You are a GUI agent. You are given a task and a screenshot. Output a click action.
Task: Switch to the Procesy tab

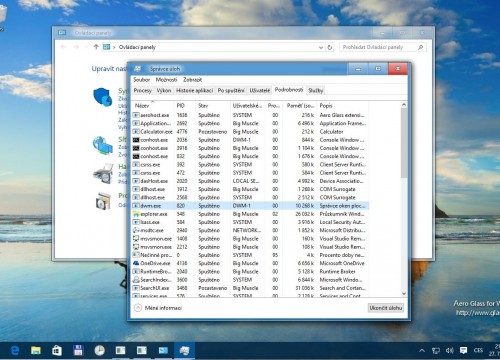pos(142,90)
